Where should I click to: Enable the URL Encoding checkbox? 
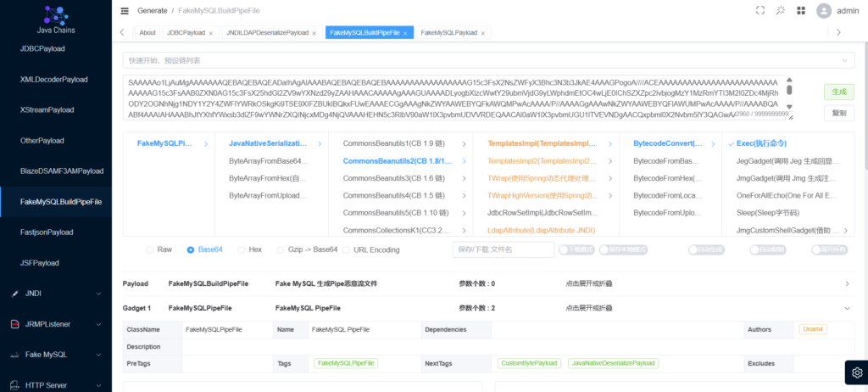point(346,249)
